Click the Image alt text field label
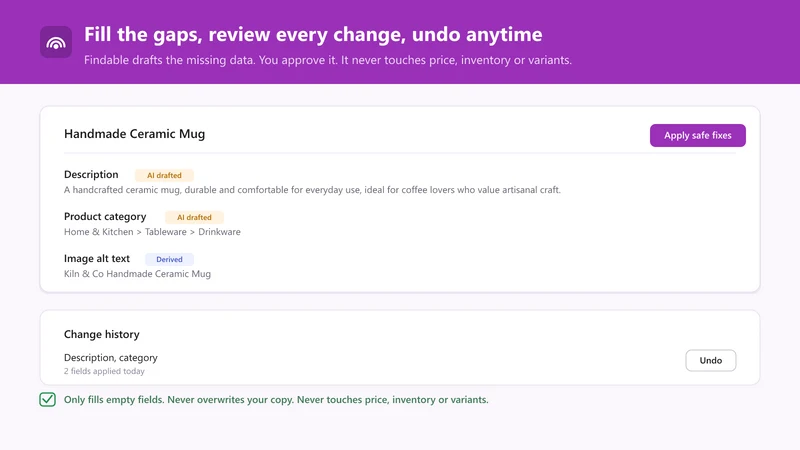Viewport: 800px width, 450px height. click(x=97, y=259)
